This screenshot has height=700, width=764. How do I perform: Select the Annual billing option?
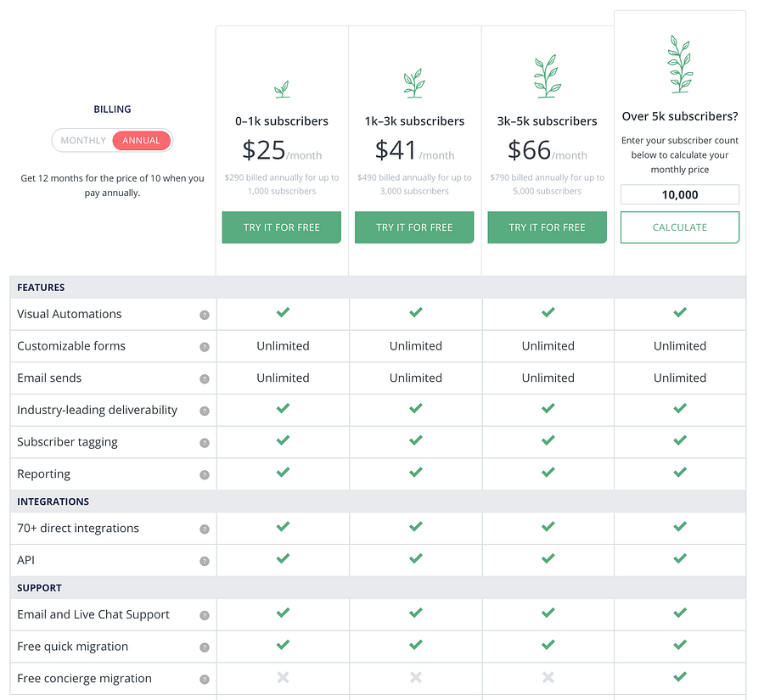pyautogui.click(x=142, y=141)
